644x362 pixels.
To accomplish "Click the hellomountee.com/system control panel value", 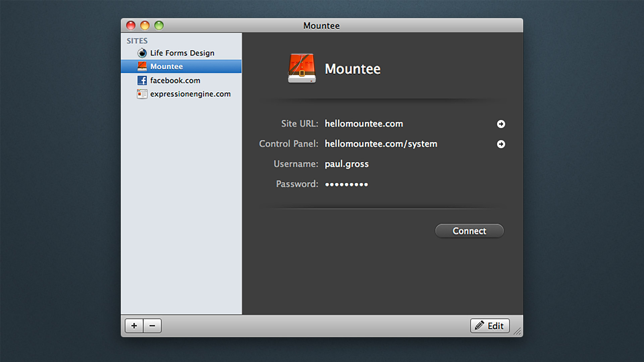I will pyautogui.click(x=381, y=144).
